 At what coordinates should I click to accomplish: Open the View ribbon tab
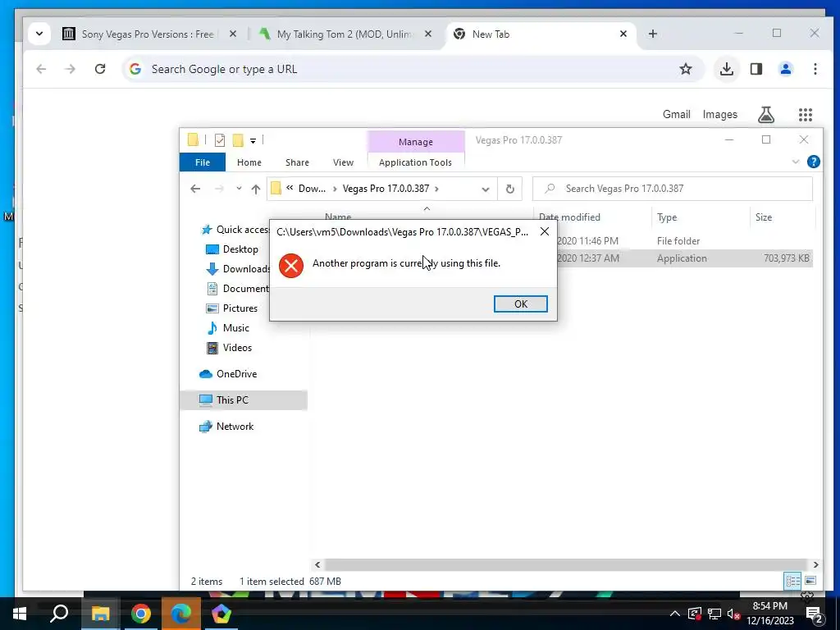343,162
